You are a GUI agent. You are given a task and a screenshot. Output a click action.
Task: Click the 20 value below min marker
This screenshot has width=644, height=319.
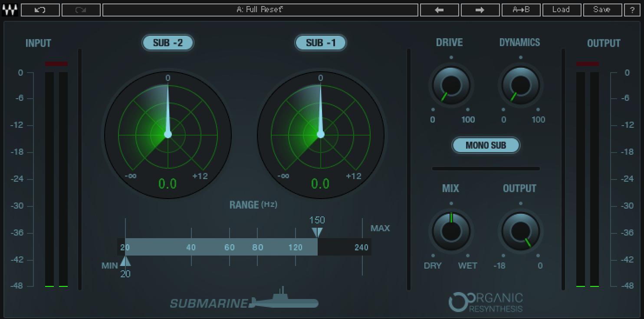[x=125, y=274]
